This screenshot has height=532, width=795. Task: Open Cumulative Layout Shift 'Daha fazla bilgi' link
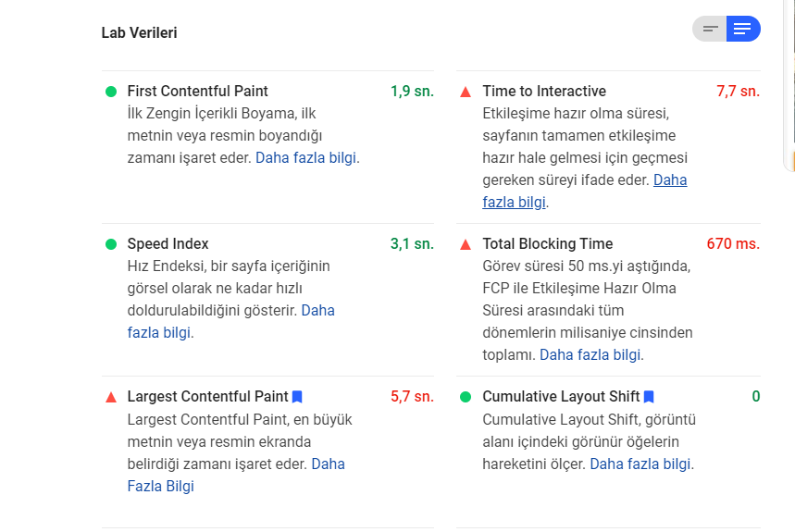(x=640, y=464)
